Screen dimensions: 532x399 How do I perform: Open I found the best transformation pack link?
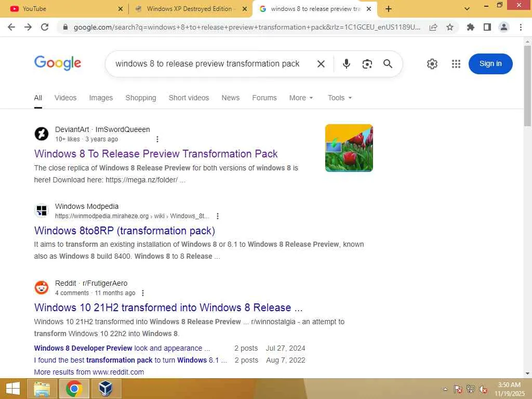pyautogui.click(x=130, y=360)
